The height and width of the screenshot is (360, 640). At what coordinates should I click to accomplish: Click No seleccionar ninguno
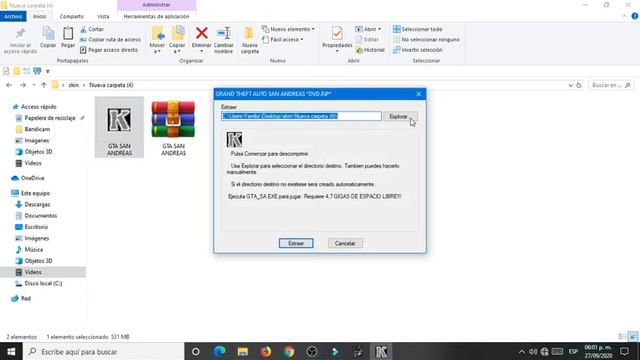426,40
